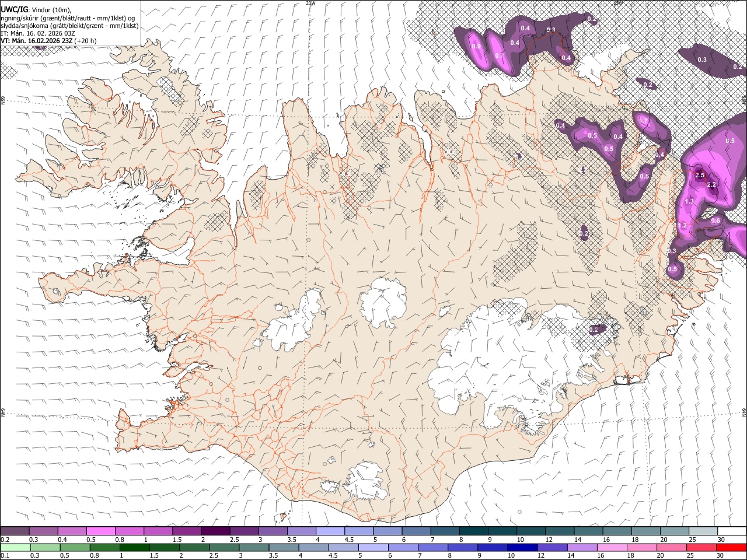The width and height of the screenshot is (747, 560).
Task: Click the deep blue 10–12 swatch in rain legend
Action: [x=522, y=547]
